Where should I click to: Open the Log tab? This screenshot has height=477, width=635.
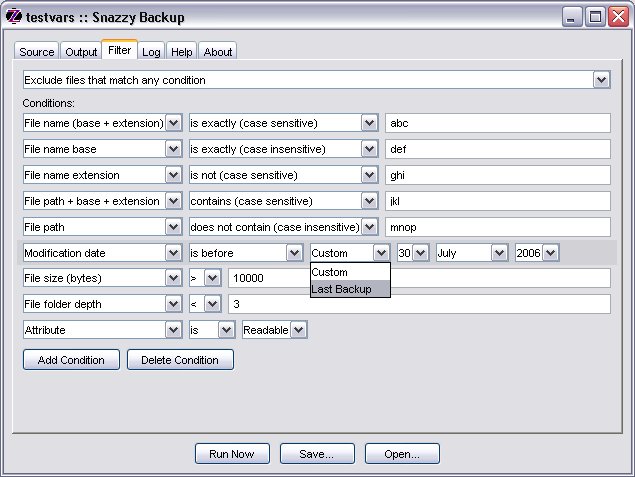pyautogui.click(x=151, y=51)
